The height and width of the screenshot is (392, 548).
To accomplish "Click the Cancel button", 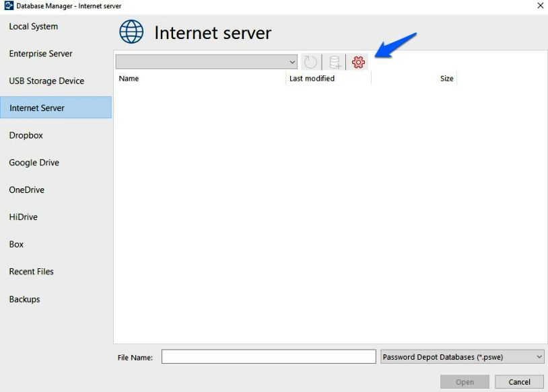I will pyautogui.click(x=519, y=382).
